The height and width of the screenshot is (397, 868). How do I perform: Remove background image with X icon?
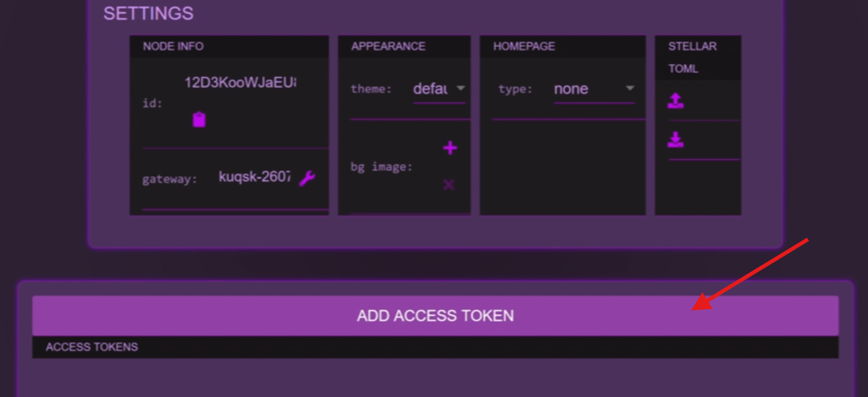448,184
